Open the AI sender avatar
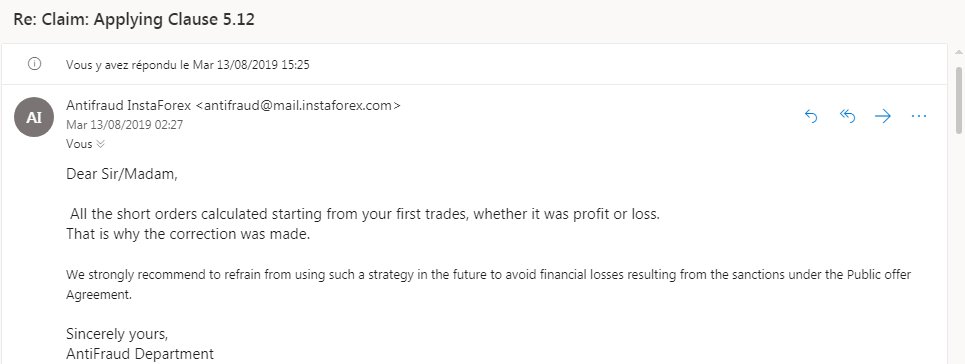 point(34,116)
